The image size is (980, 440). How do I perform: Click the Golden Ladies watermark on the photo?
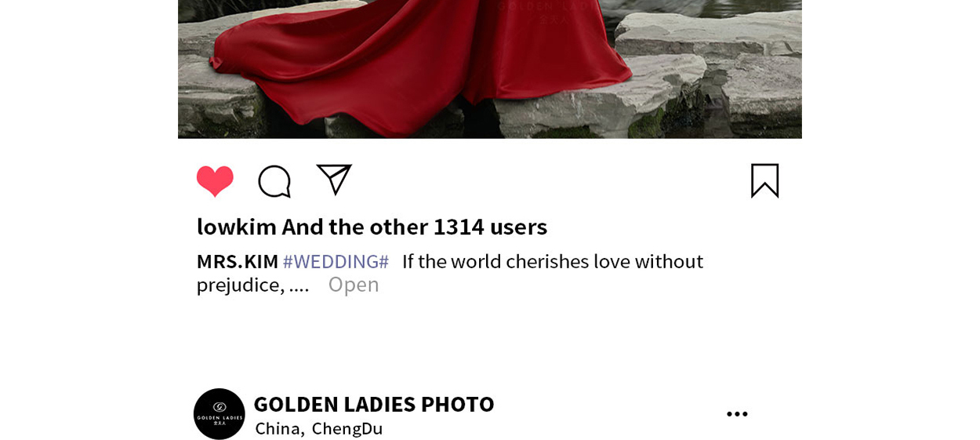click(x=549, y=11)
